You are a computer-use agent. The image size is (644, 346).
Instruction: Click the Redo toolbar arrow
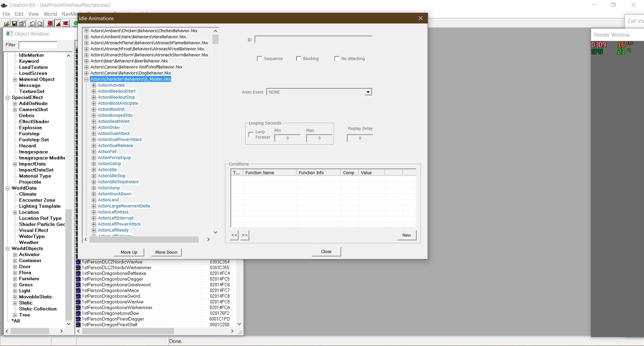coord(40,23)
